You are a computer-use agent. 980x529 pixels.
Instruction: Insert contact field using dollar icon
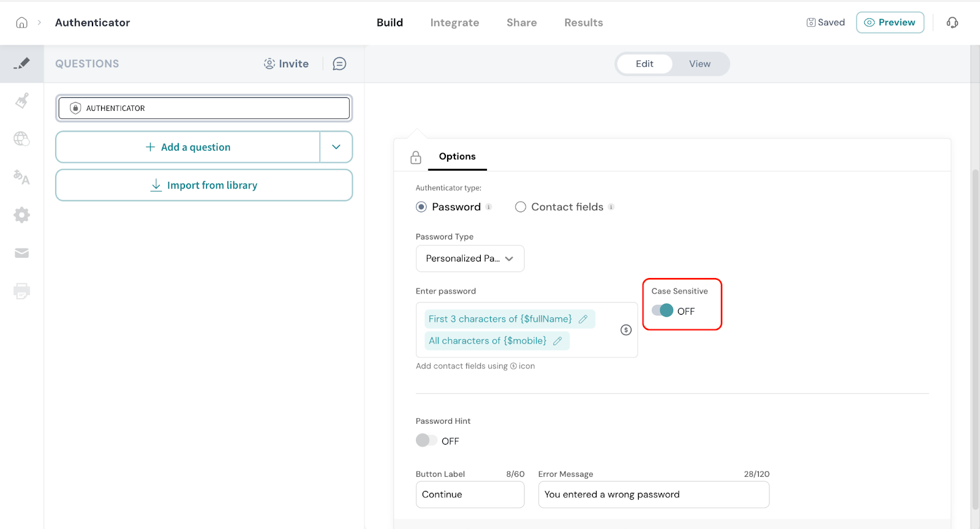click(x=625, y=330)
